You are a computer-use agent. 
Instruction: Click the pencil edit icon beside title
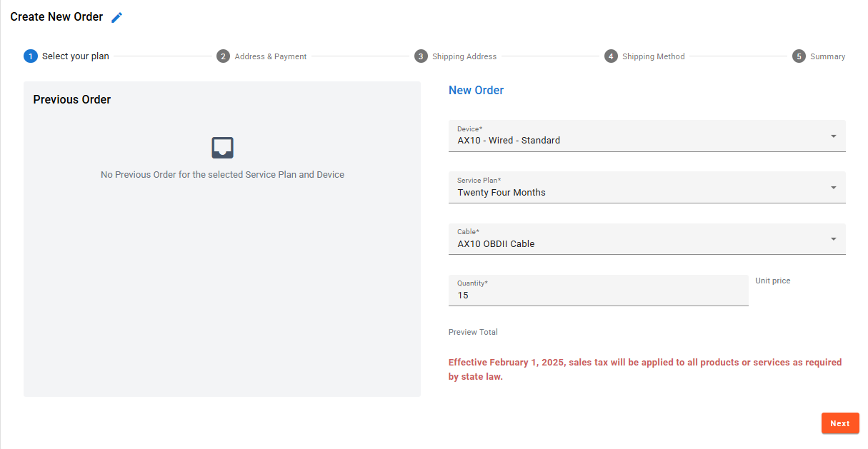coord(117,17)
